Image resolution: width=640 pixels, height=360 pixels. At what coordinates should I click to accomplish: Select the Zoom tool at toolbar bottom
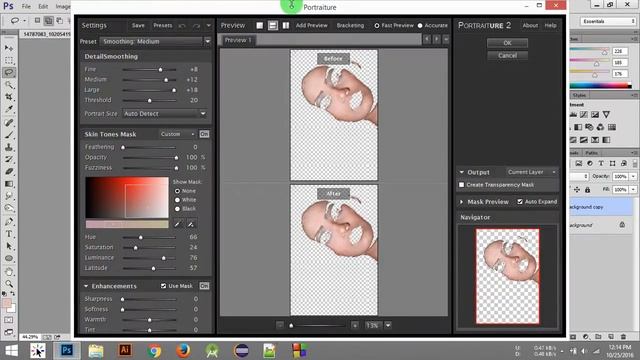tap(9, 284)
